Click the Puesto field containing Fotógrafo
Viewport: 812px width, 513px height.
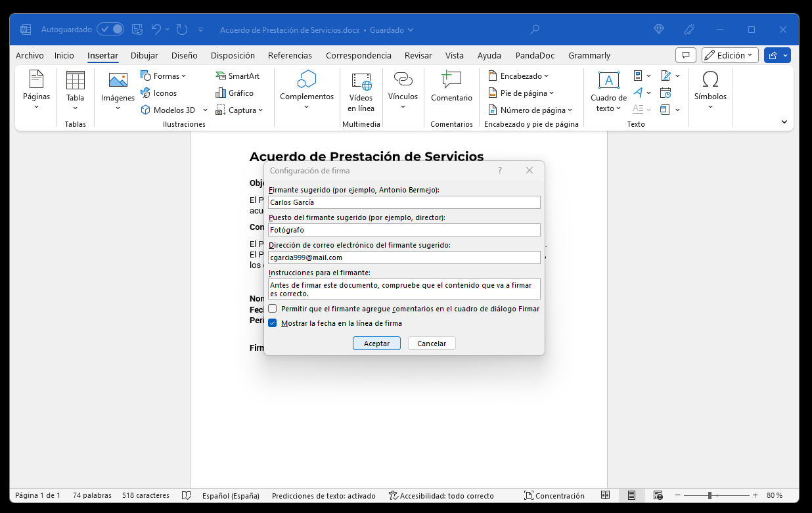click(x=404, y=230)
